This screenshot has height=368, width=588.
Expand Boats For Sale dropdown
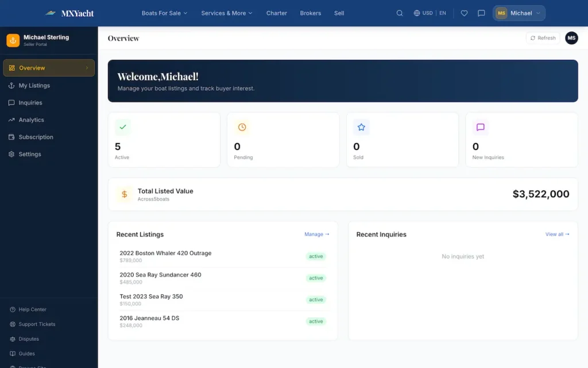[x=164, y=13]
